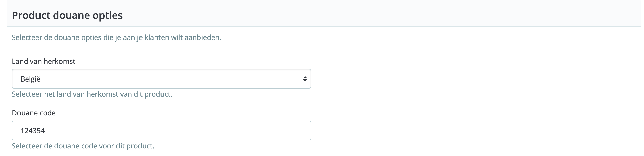Expand the country of origin selection list
Screen dimensions: 644x156
click(162, 79)
